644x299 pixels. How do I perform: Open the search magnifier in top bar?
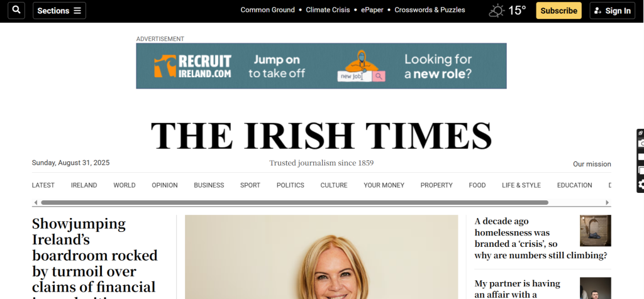pos(16,10)
